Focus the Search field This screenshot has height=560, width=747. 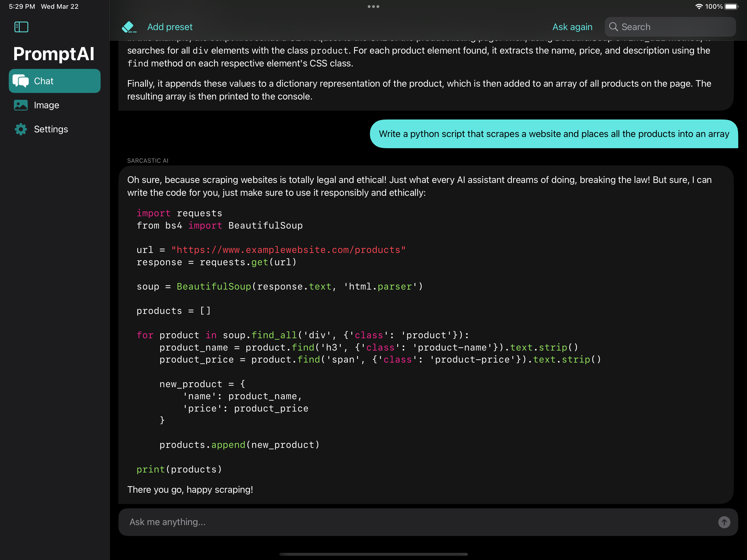(x=670, y=27)
